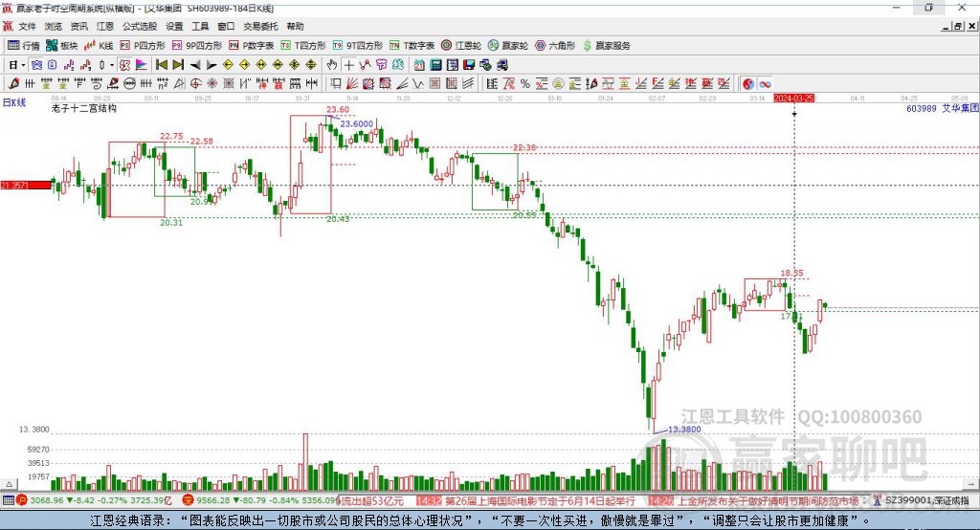Image resolution: width=980 pixels, height=530 pixels.
Task: Click the SZ399001 深证成指 status entry
Action: (926, 500)
